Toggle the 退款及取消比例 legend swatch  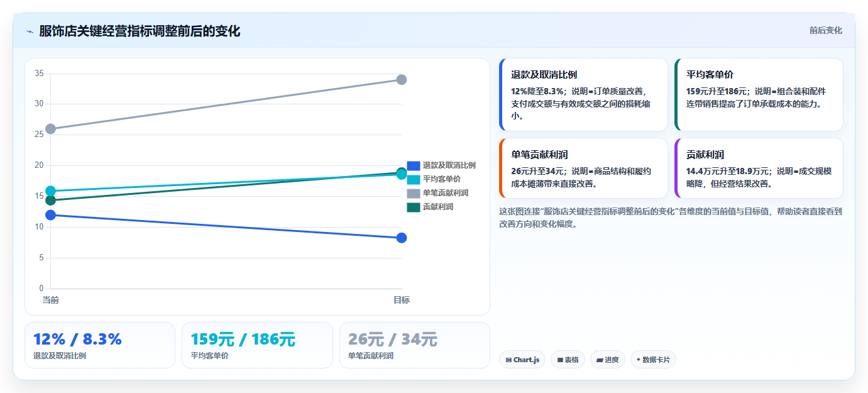coord(413,165)
